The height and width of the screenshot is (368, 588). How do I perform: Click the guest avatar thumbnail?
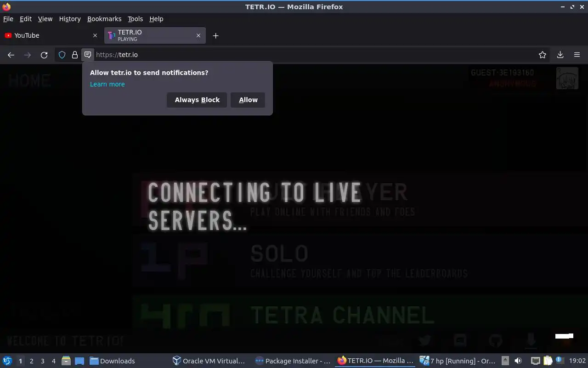pyautogui.click(x=567, y=78)
